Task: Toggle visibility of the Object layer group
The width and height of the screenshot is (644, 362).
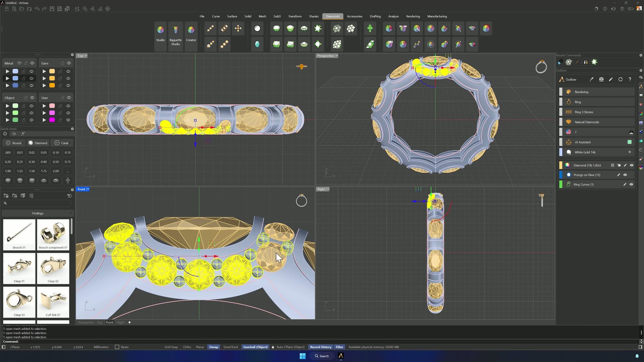Action: pos(32,98)
